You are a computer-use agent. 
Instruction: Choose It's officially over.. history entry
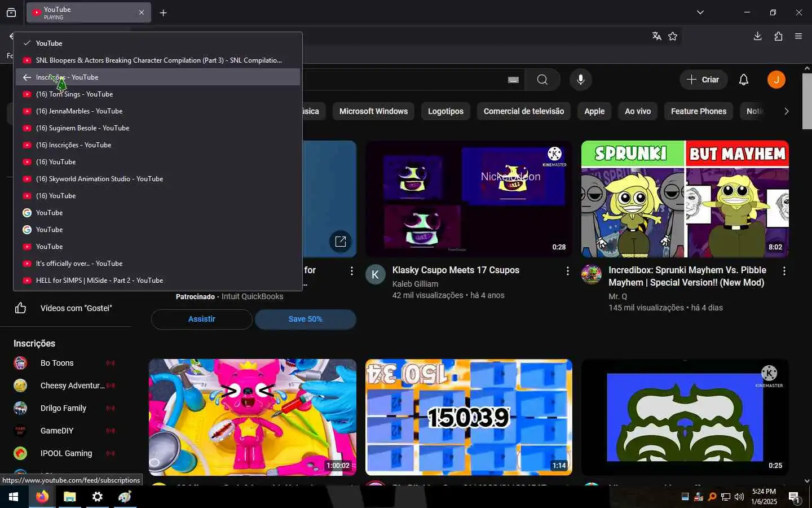(x=158, y=264)
